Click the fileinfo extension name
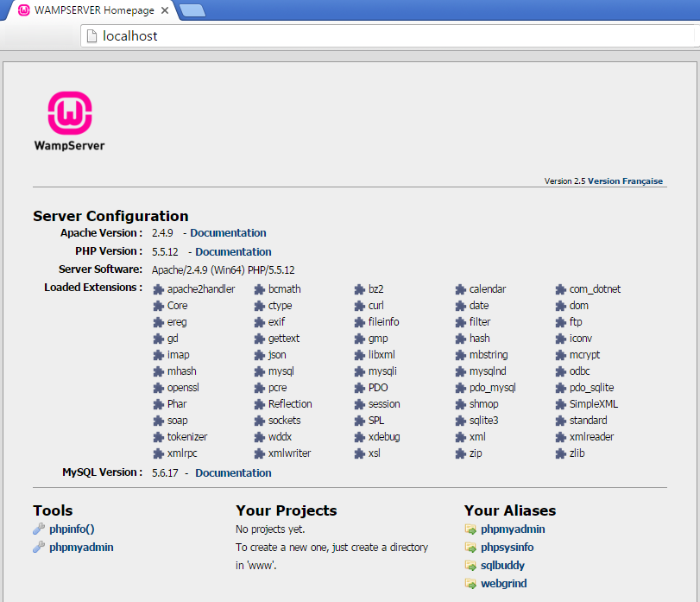Screen dimensions: 700x602 click(383, 322)
